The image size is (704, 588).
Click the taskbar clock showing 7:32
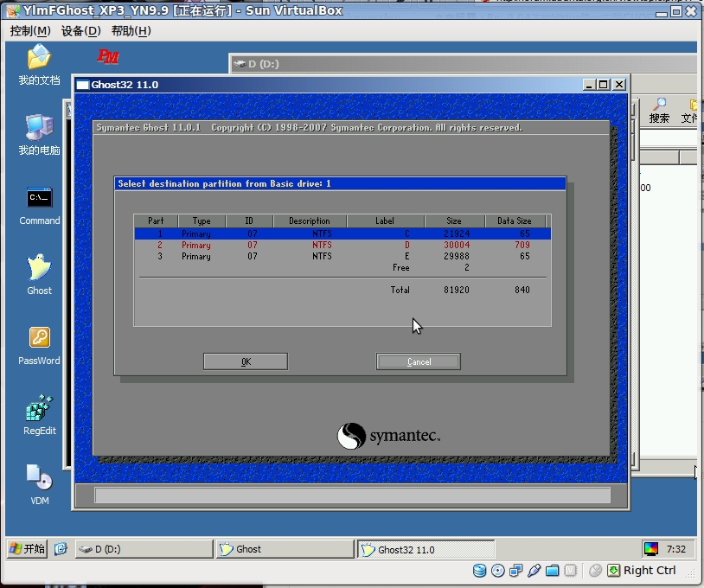tap(676, 549)
